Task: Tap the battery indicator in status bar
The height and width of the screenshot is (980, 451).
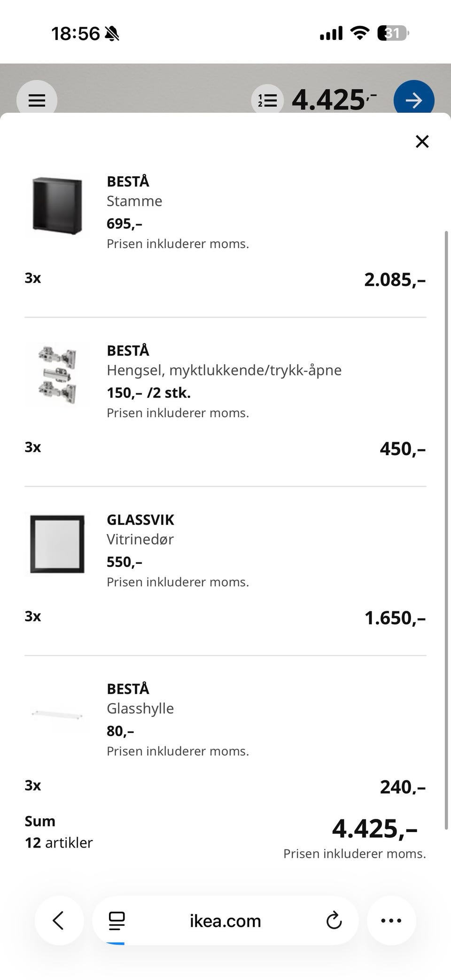Action: click(x=393, y=33)
